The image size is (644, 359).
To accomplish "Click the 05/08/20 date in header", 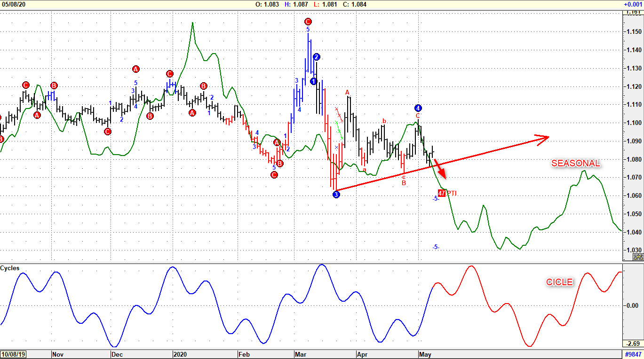I will pyautogui.click(x=13, y=4).
